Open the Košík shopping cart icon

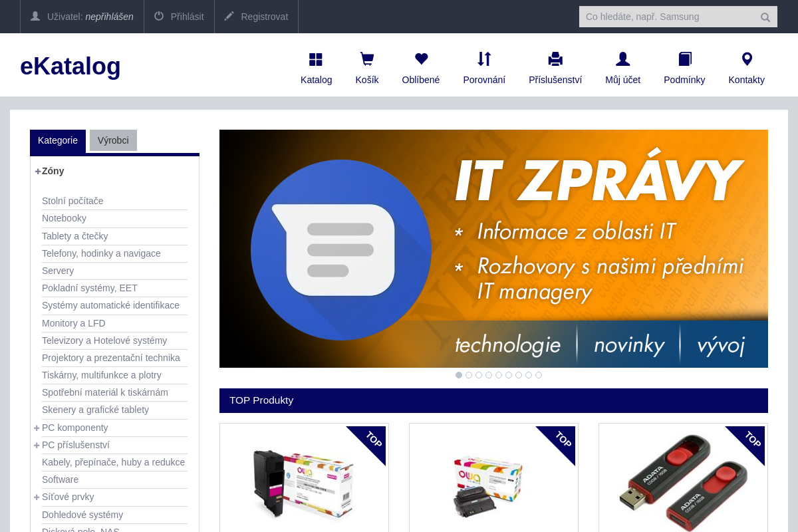pyautogui.click(x=366, y=59)
